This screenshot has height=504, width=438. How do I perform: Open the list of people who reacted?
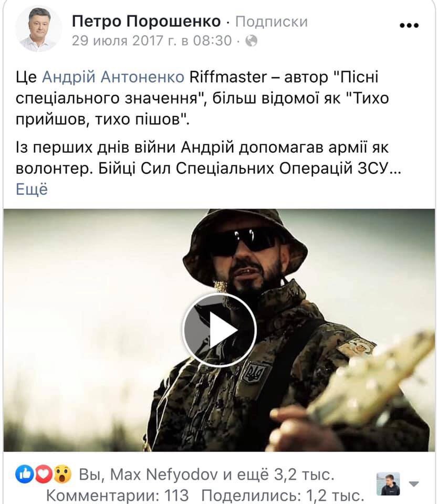(206, 475)
